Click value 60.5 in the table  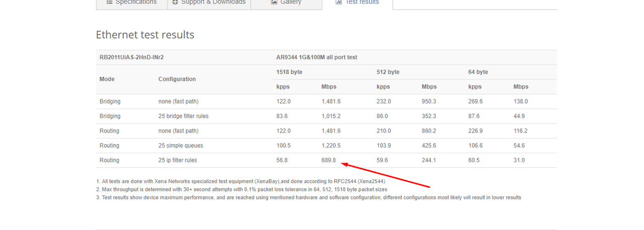[x=474, y=160]
